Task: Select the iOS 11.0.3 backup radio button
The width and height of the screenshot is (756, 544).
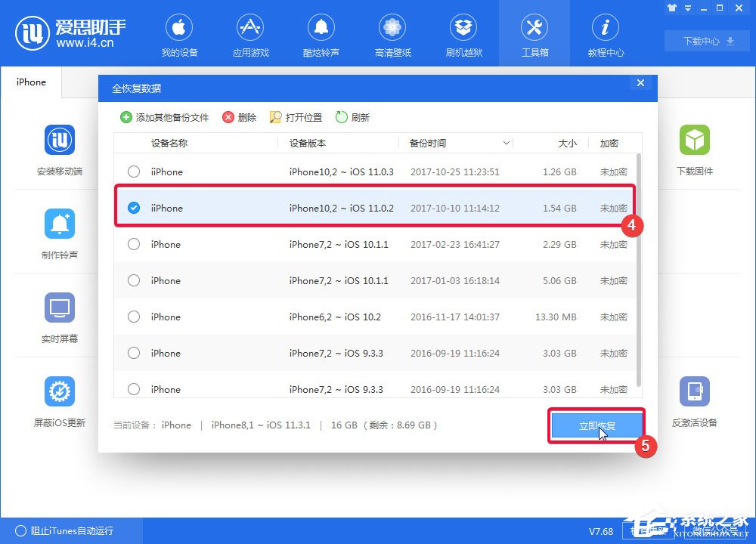Action: (134, 172)
